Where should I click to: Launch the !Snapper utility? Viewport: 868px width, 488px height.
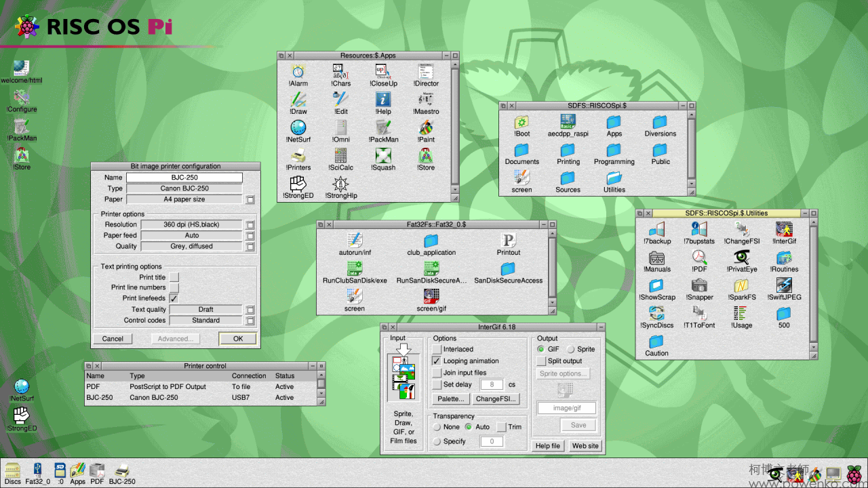click(699, 288)
